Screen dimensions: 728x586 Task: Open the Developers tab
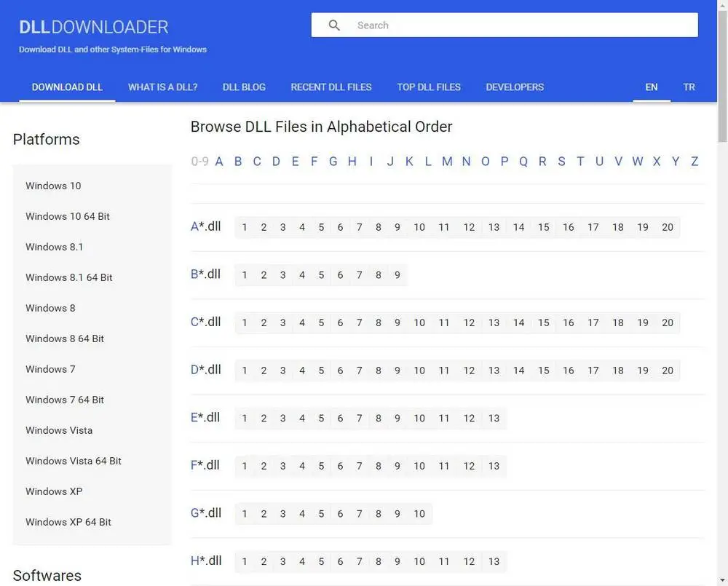point(515,87)
